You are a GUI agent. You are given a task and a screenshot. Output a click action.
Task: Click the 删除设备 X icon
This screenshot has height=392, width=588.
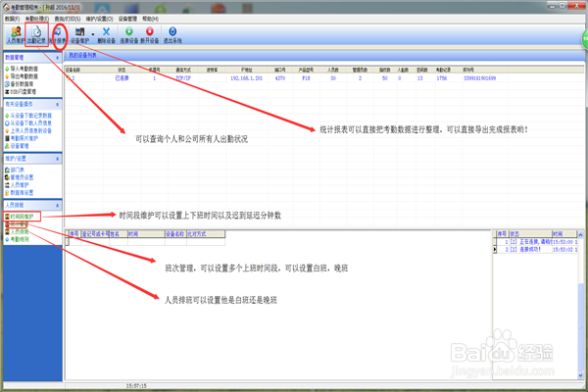pyautogui.click(x=106, y=35)
